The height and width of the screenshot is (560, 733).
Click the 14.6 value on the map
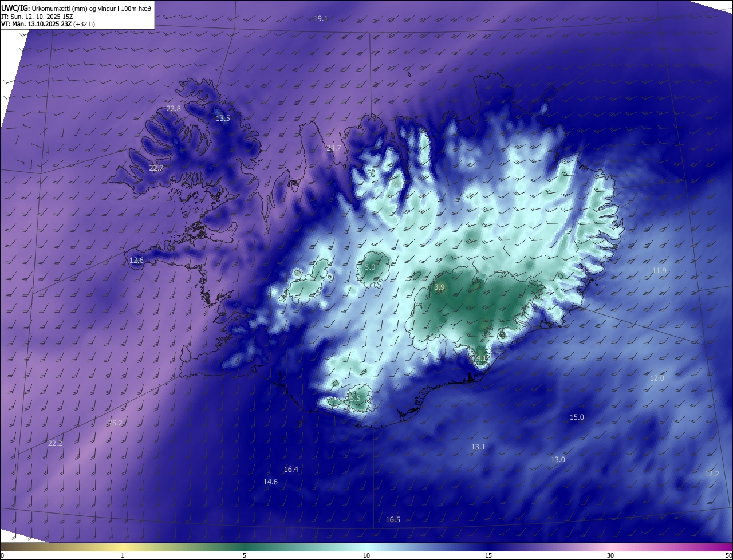click(270, 482)
